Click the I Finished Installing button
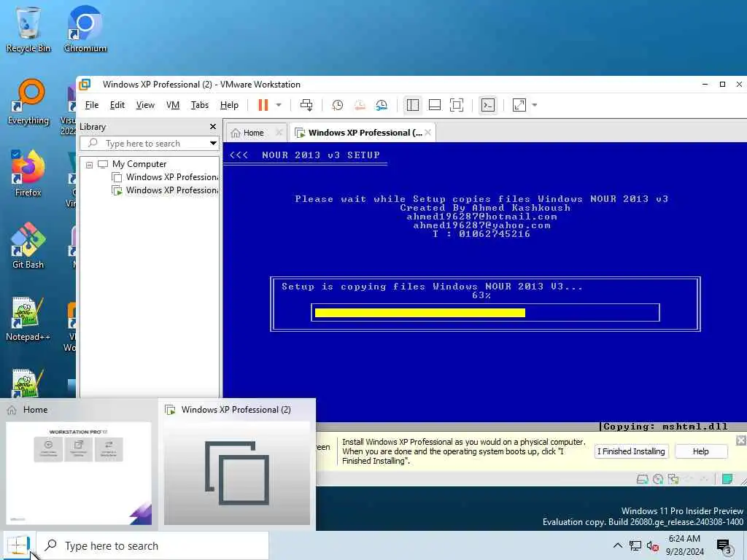The width and height of the screenshot is (747, 560). coord(631,451)
